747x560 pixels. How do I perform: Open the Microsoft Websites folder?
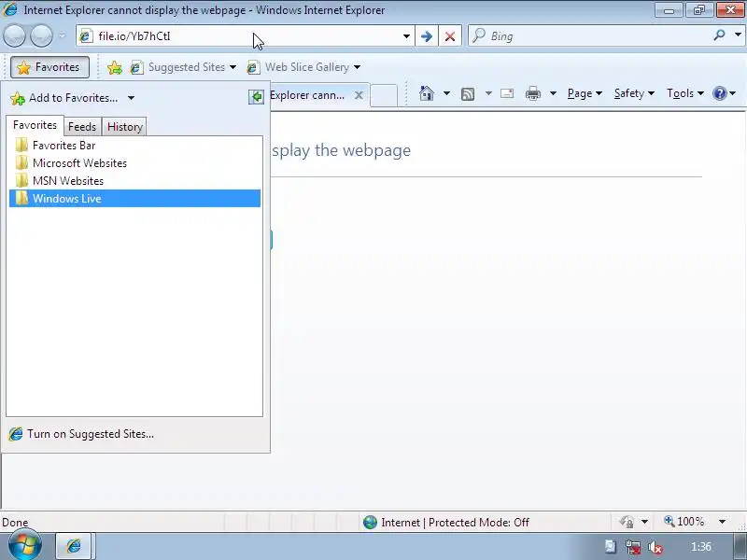click(134, 162)
